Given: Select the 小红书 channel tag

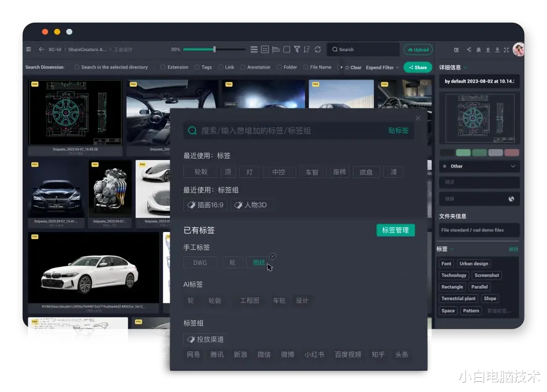Looking at the screenshot, I should tap(315, 355).
